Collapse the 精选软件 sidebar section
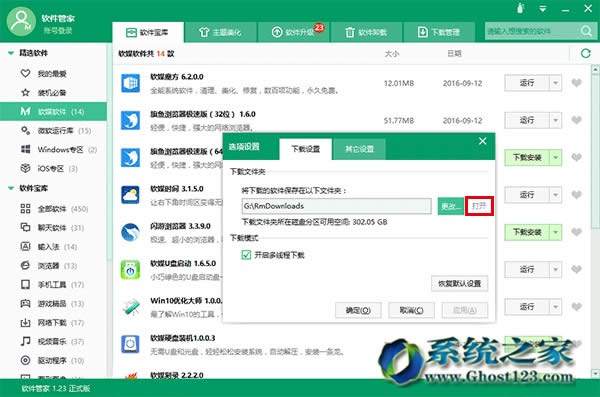This screenshot has width=600, height=397. tap(11, 53)
